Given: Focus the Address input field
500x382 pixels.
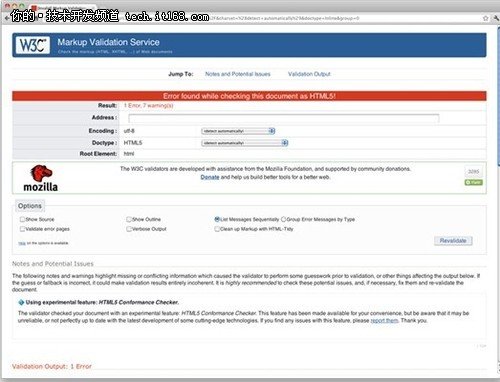Looking at the screenshot, I should [x=284, y=118].
